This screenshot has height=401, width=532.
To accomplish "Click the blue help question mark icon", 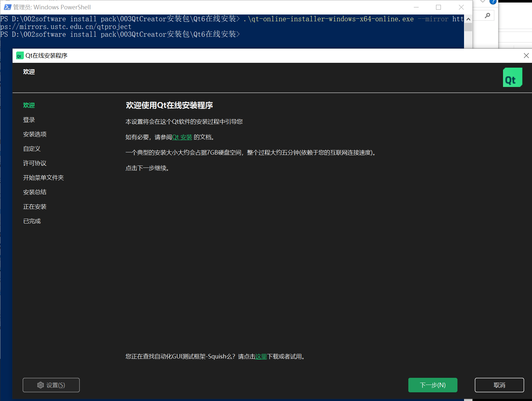I will [493, 2].
